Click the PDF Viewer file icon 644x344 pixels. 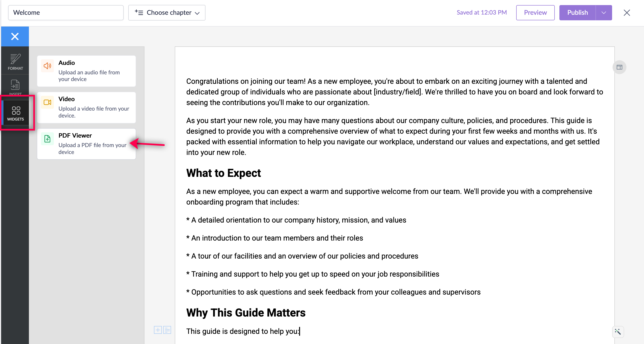(47, 139)
